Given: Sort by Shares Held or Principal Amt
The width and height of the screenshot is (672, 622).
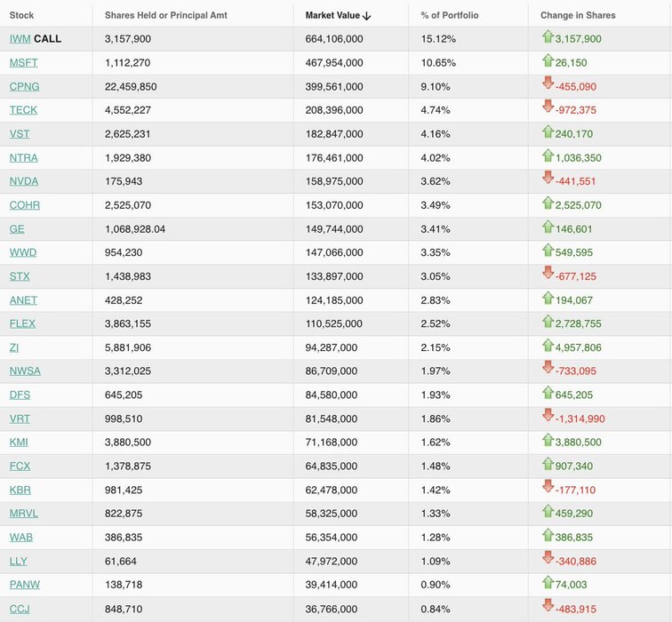Looking at the screenshot, I should 166,15.
